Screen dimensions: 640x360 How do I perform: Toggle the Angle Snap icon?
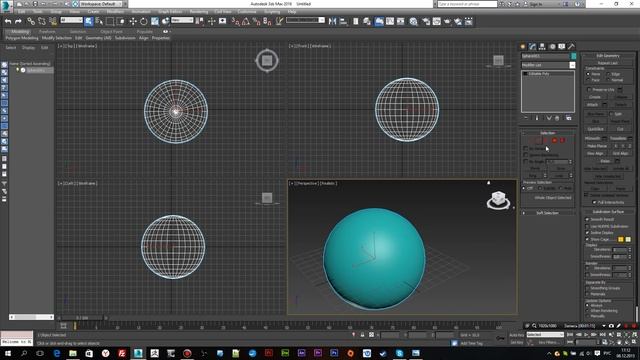[246, 21]
